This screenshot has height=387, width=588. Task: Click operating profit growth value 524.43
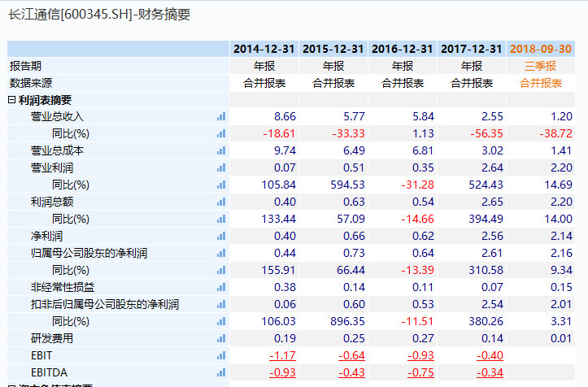[486, 185]
